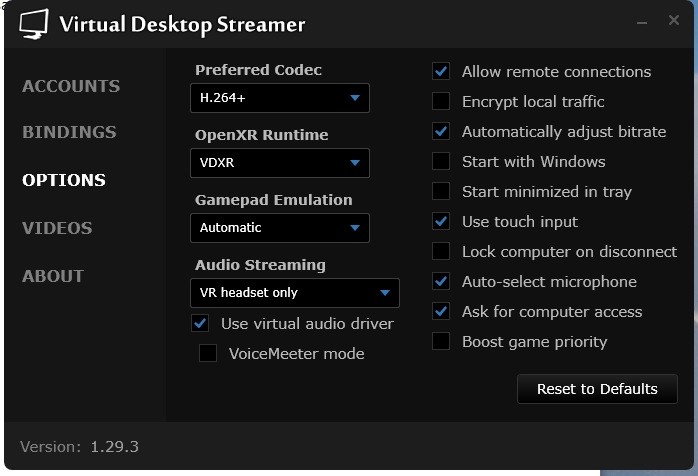Close the Virtual Desktop Streamer window
This screenshot has height=476, width=698.
[674, 20]
